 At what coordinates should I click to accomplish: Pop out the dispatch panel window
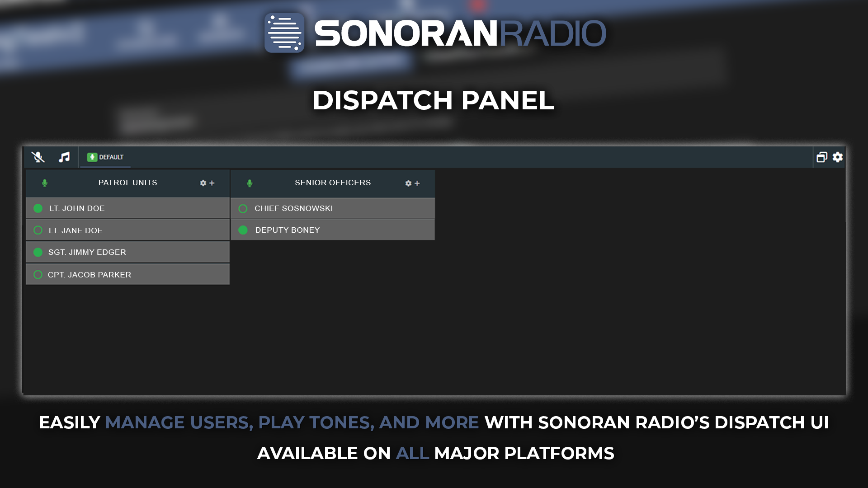click(822, 157)
